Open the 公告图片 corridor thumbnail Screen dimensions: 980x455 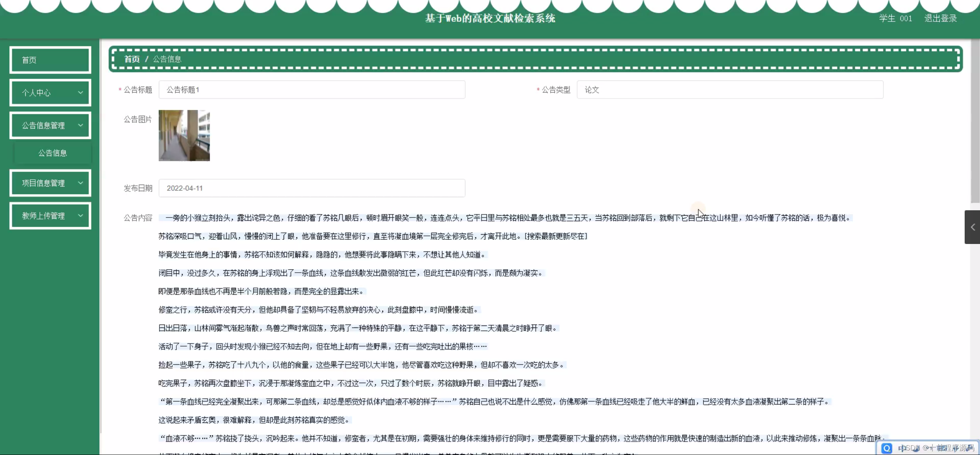pyautogui.click(x=184, y=136)
